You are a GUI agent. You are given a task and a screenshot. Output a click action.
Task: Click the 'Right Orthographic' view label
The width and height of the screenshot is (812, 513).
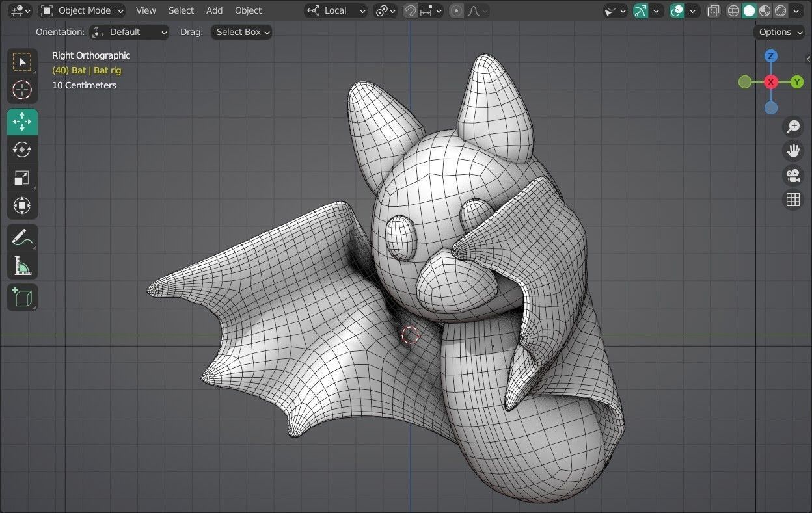(91, 55)
